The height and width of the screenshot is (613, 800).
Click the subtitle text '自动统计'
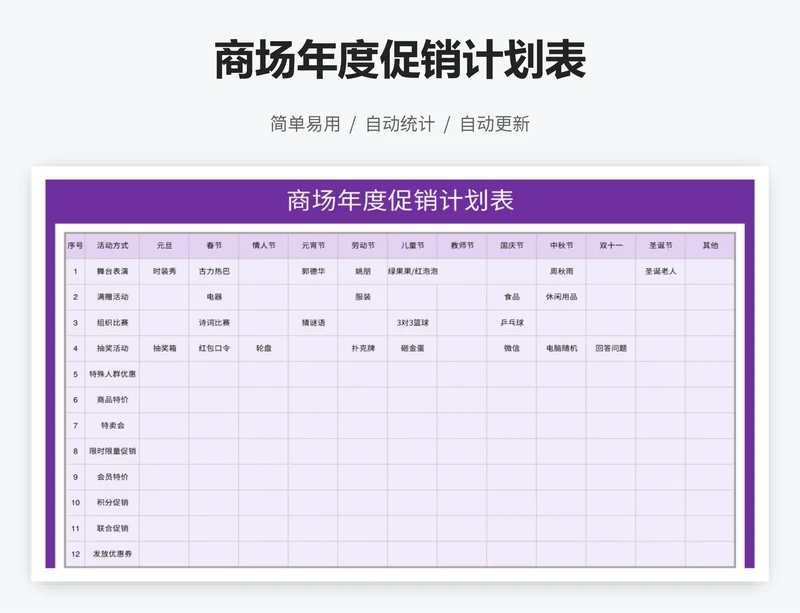[400, 124]
